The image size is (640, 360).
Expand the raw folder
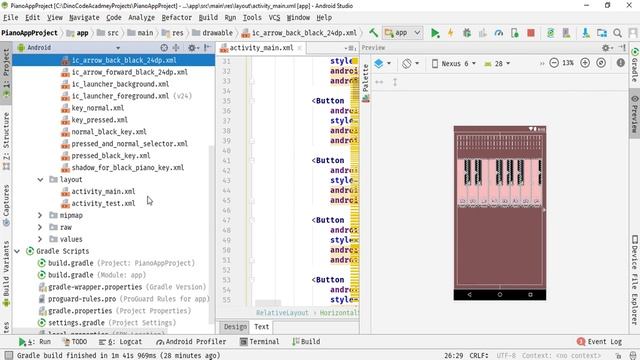pos(40,227)
